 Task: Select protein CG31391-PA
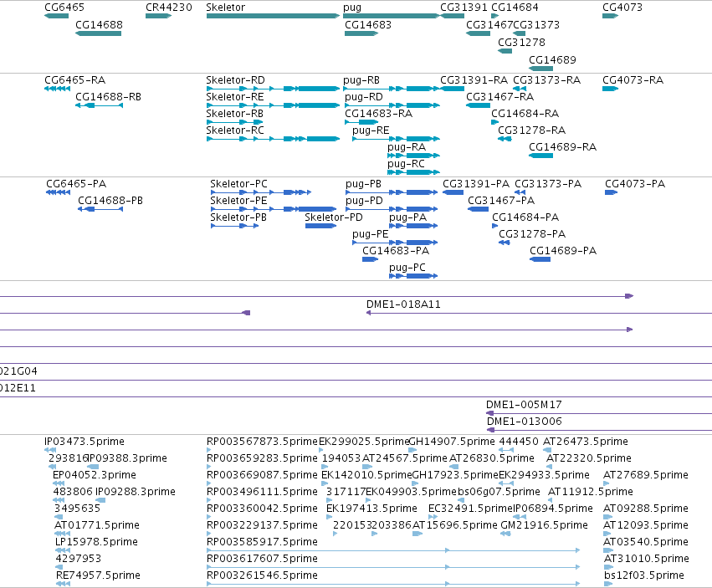pyautogui.click(x=453, y=192)
